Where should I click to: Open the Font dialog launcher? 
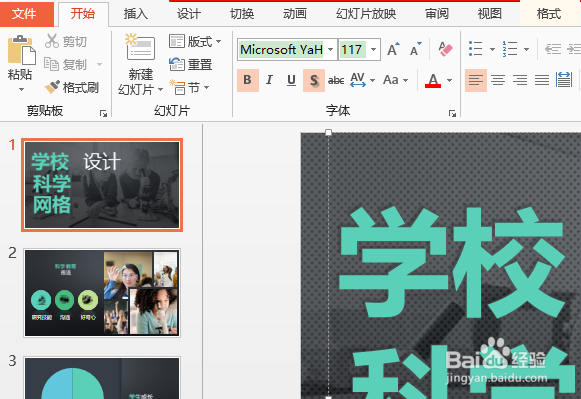(452, 113)
